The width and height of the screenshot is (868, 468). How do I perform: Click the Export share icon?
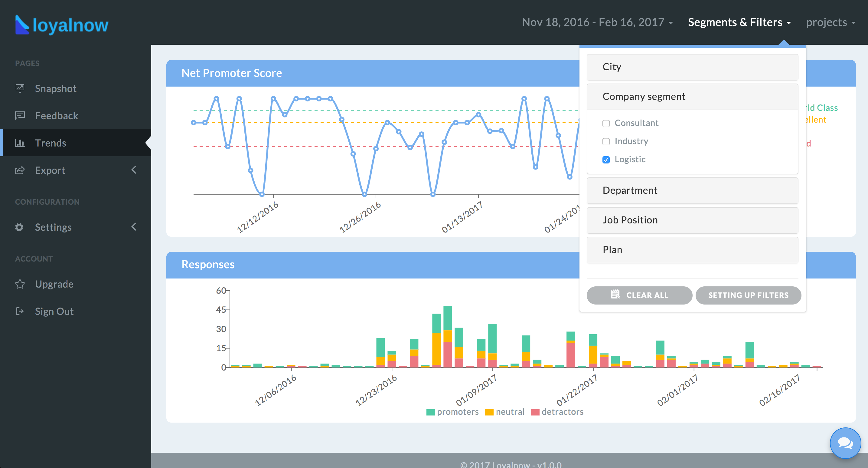(20, 170)
